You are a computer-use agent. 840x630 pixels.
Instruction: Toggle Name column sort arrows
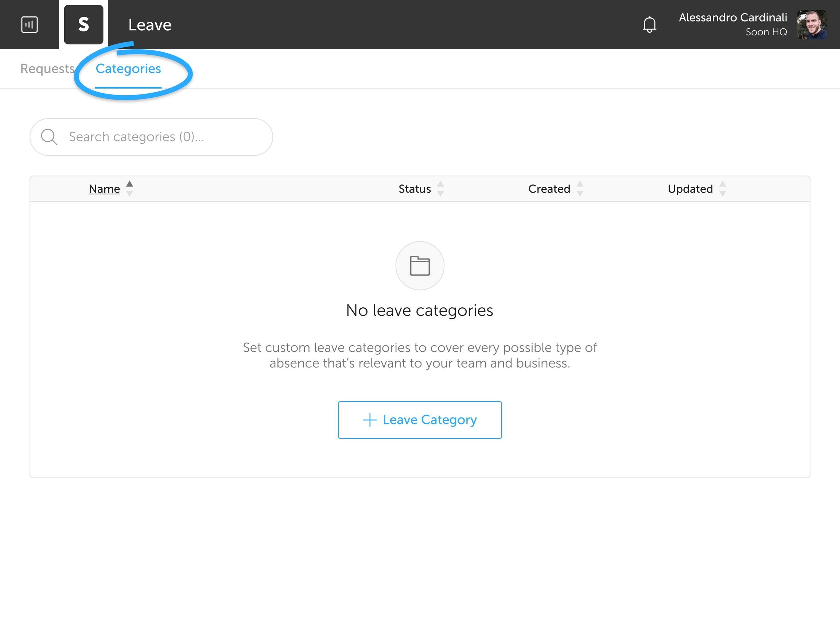tap(129, 189)
